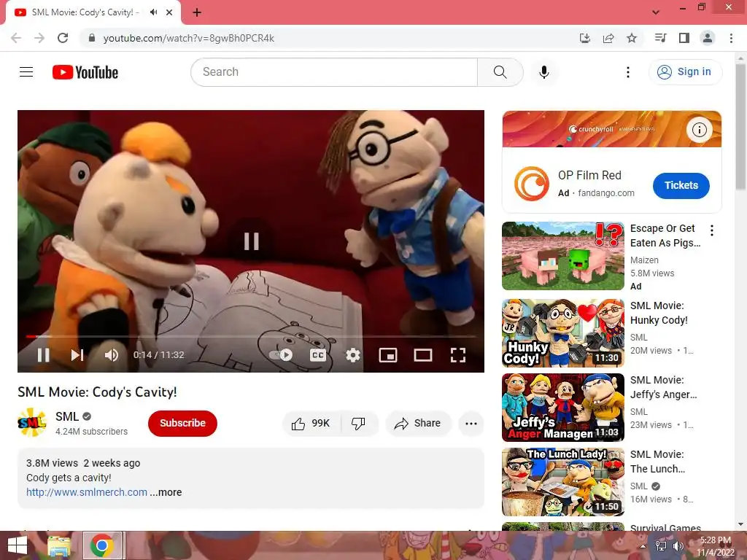Pause the video with player pause button
The width and height of the screenshot is (747, 560).
point(43,355)
